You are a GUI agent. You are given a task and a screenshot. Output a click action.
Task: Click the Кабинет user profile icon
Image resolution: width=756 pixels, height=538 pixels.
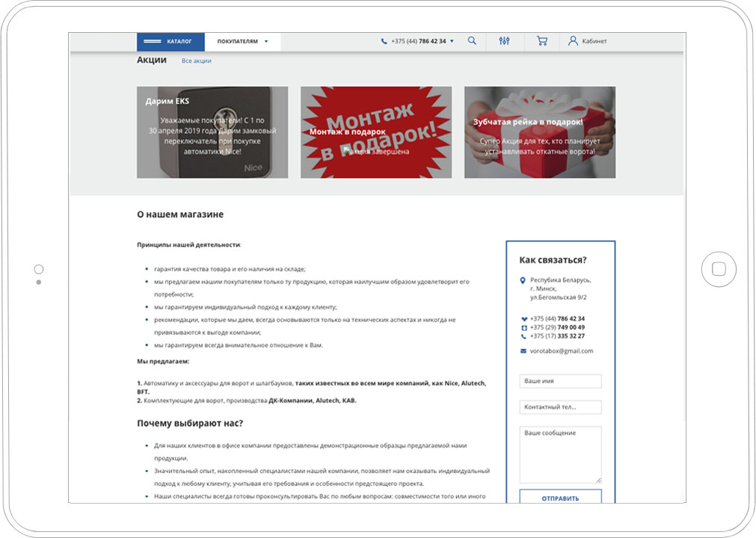click(x=573, y=41)
